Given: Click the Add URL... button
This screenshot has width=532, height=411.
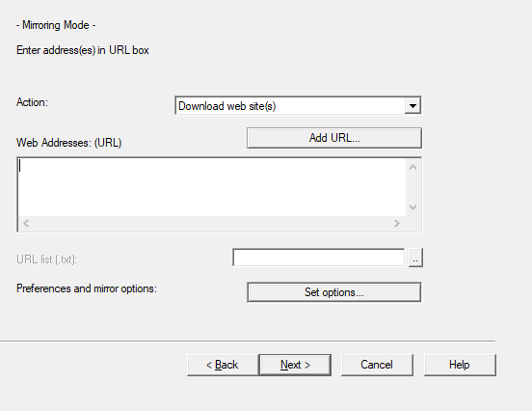Looking at the screenshot, I should tap(334, 138).
